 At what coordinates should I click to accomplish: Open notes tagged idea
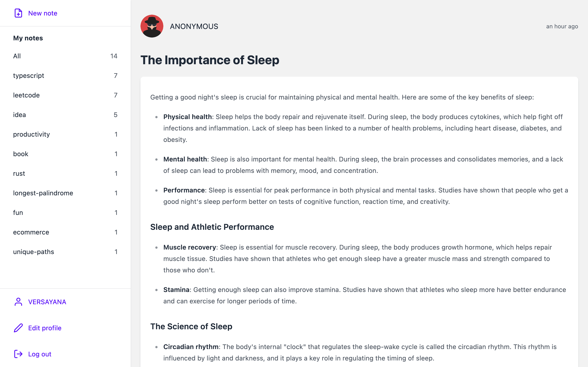click(19, 115)
